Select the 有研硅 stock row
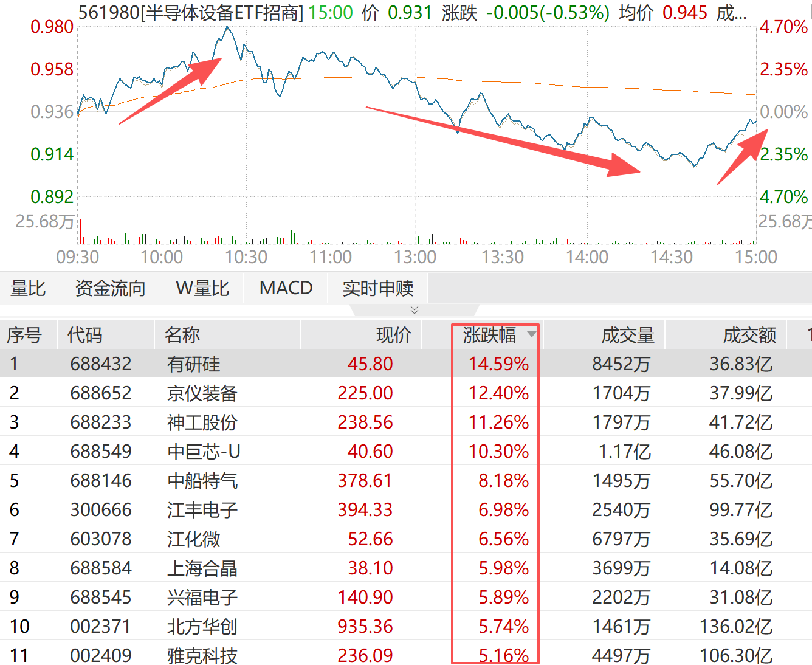Image resolution: width=812 pixels, height=665 pixels. tap(406, 364)
